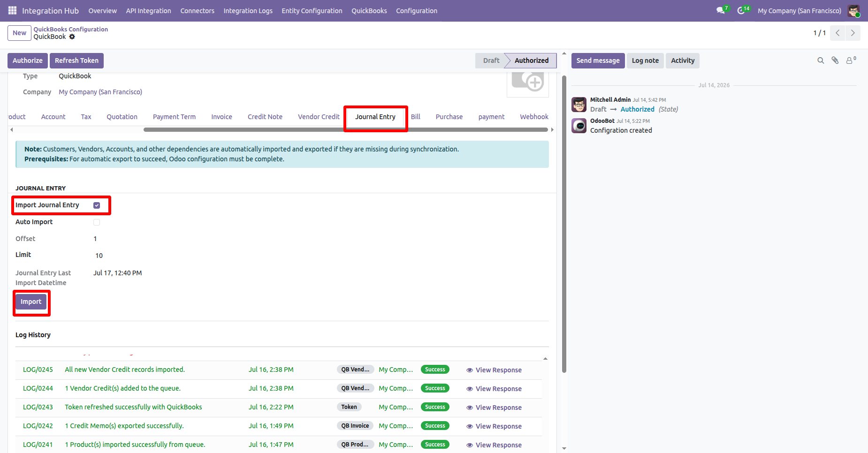The image size is (868, 453).
Task: Click the eye icon for LOG/0243
Action: pyautogui.click(x=469, y=408)
